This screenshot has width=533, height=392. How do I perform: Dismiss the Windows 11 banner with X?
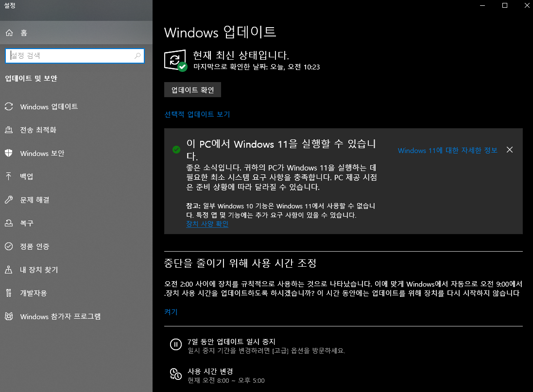510,150
